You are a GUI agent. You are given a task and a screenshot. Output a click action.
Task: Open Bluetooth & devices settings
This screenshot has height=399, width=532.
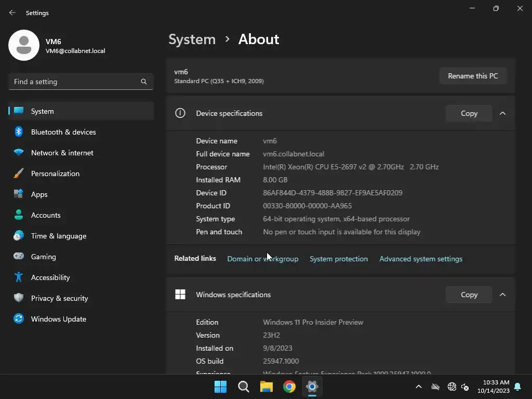tap(81, 131)
